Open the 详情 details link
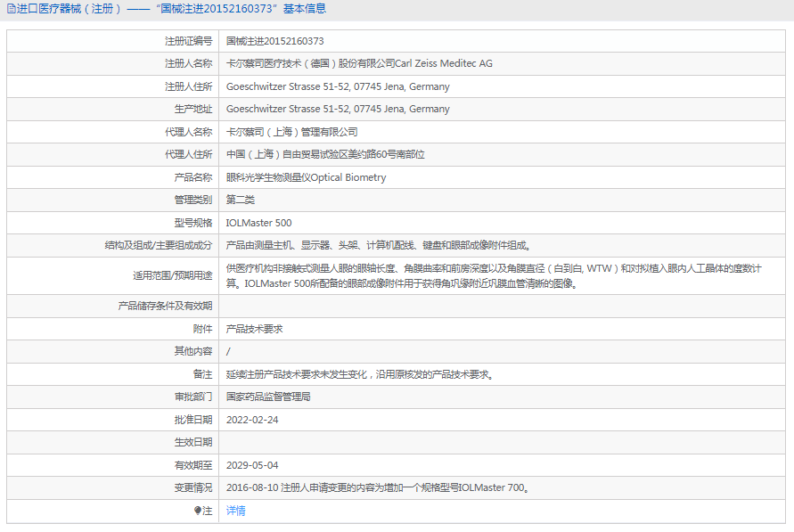Screen dimensions: 794x532 pyautogui.click(x=235, y=511)
